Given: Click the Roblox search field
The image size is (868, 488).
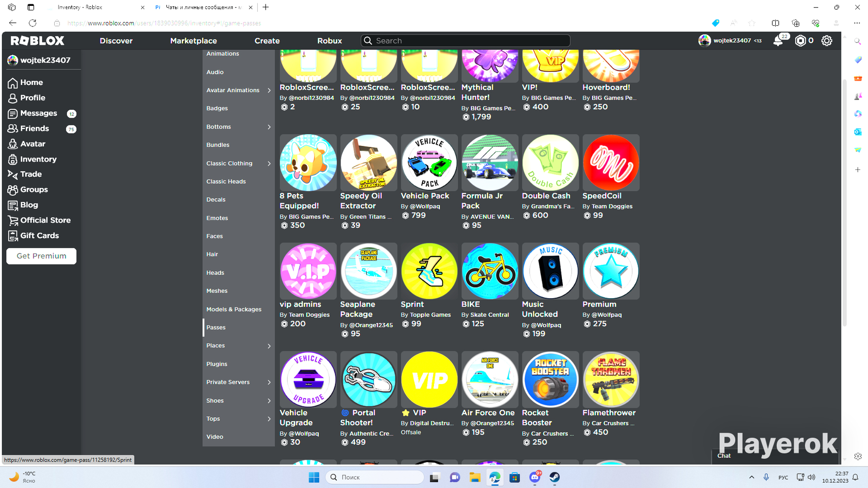Looking at the screenshot, I should coord(465,41).
